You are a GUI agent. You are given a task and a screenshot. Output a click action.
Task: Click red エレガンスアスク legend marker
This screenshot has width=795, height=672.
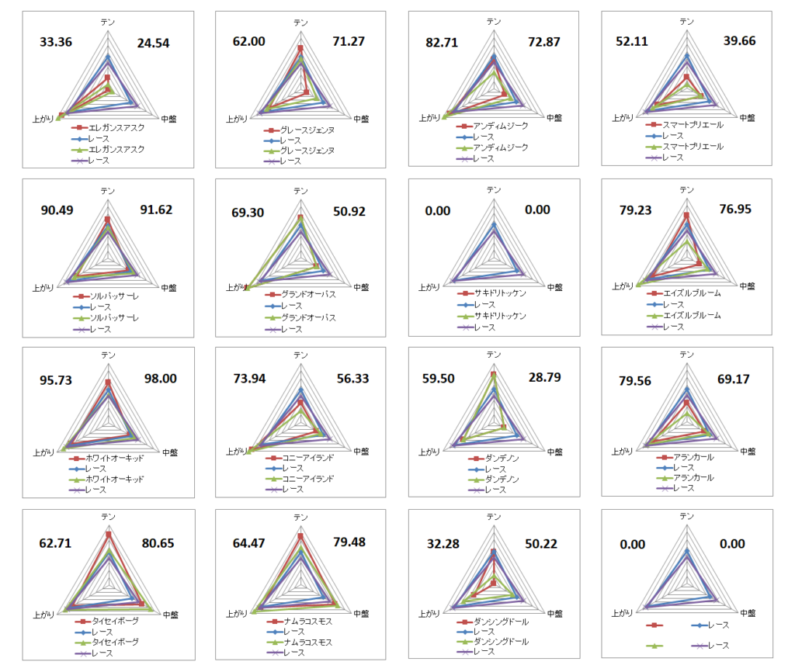[x=78, y=127]
